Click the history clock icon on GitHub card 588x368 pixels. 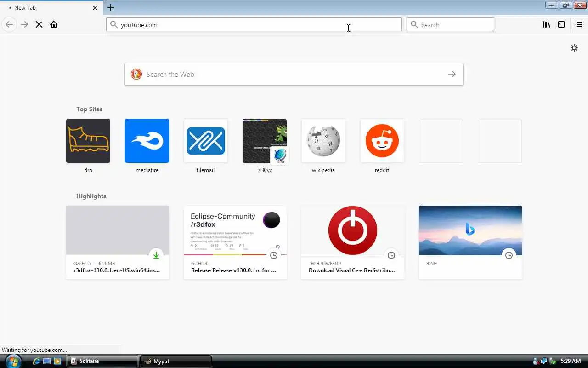pos(274,255)
